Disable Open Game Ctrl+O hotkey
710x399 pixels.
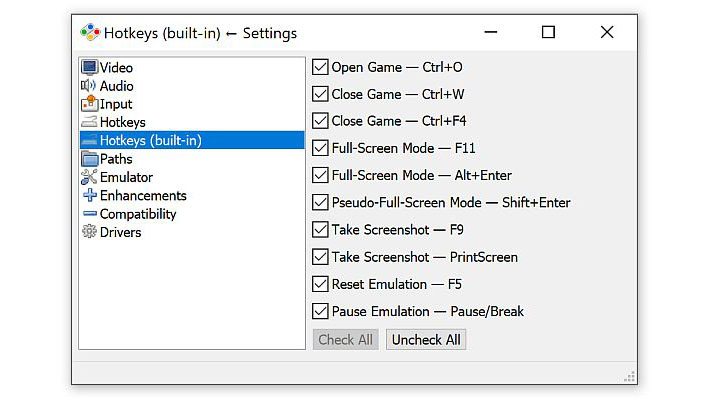(320, 67)
